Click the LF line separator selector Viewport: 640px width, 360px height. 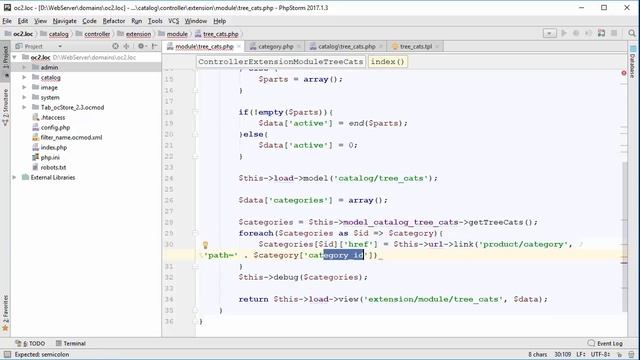click(x=581, y=355)
